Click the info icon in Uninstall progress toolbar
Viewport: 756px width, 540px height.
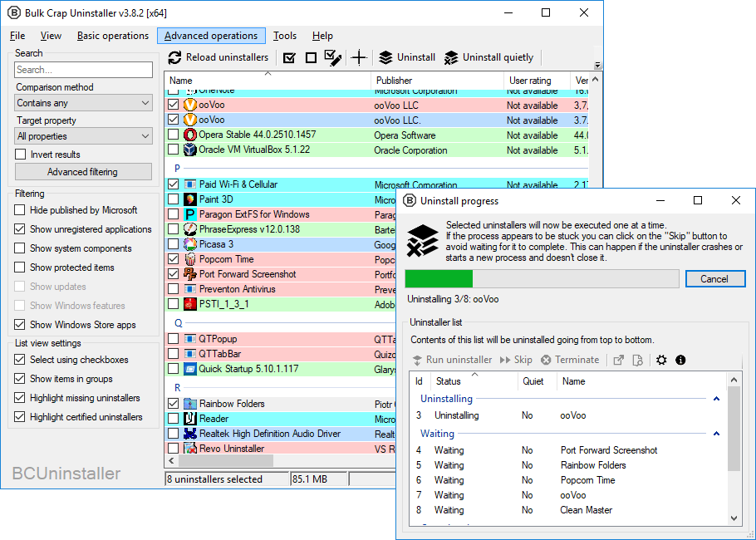pos(680,361)
